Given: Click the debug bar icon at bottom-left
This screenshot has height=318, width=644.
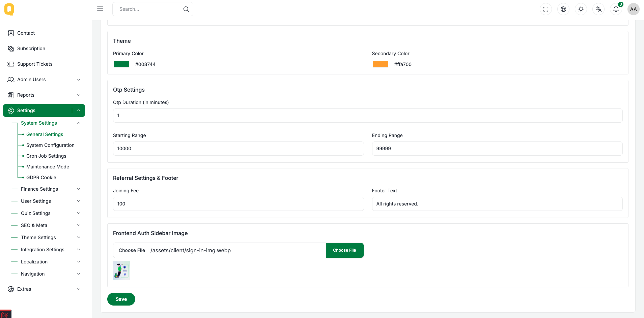Looking at the screenshot, I should (5, 314).
